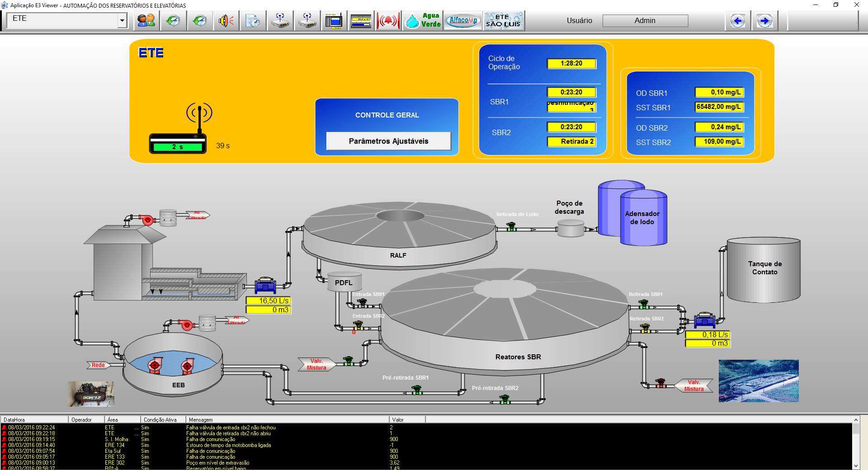Image resolution: width=868 pixels, height=470 pixels.
Task: Click the red alarm bell icon
Action: pos(388,21)
